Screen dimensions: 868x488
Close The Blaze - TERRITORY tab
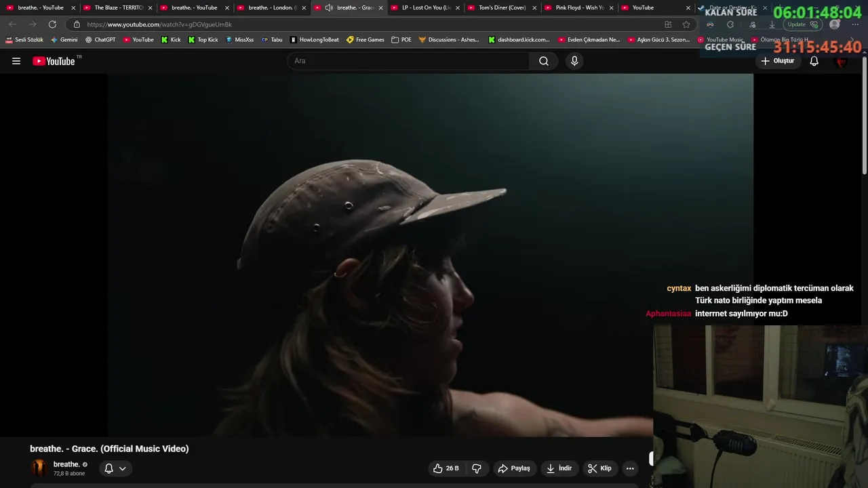tap(150, 7)
